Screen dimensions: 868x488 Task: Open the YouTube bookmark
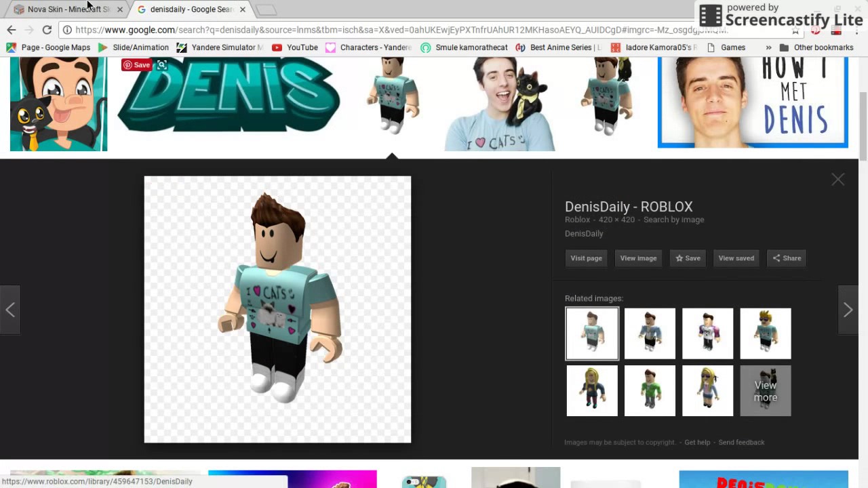click(x=295, y=47)
